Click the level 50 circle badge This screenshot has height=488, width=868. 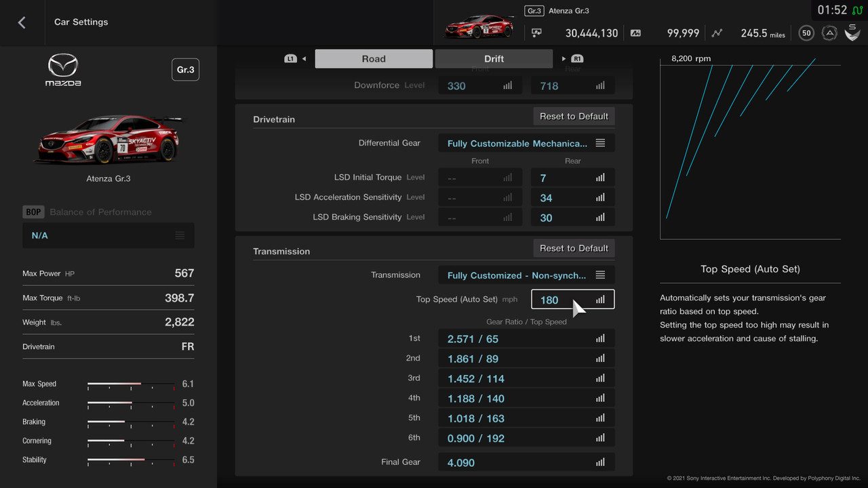point(806,33)
